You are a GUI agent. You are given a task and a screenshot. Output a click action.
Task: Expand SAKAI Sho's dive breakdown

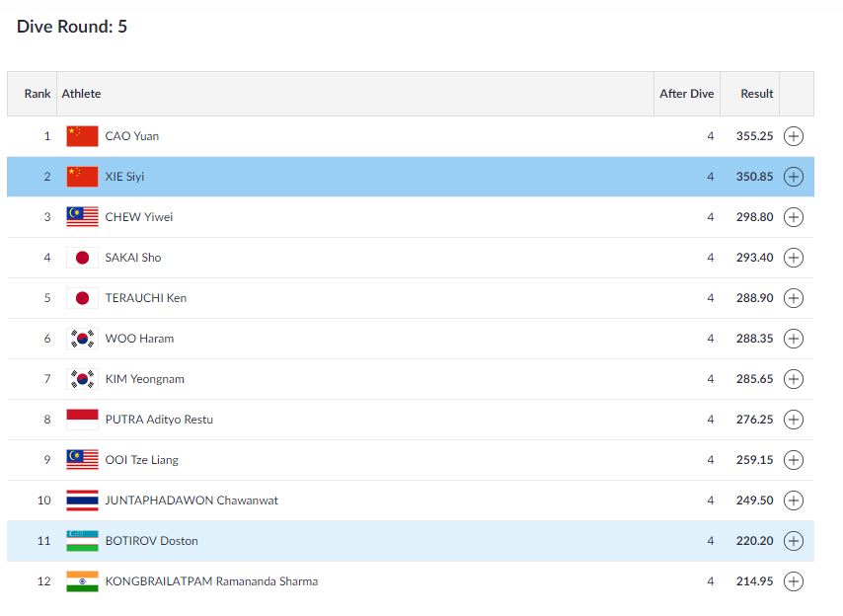click(x=793, y=258)
